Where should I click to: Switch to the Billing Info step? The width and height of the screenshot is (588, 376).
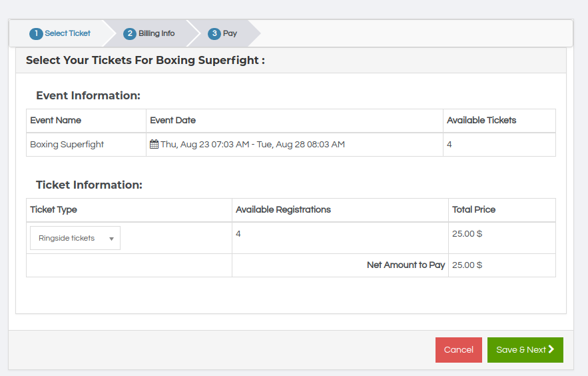click(x=156, y=33)
